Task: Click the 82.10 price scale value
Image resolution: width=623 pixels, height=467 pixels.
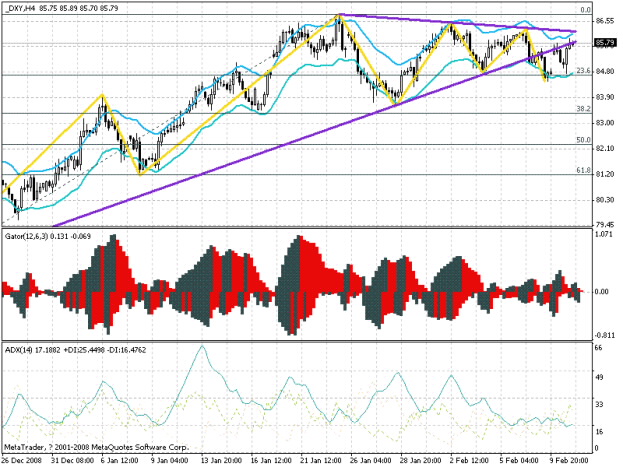Action: tap(605, 148)
